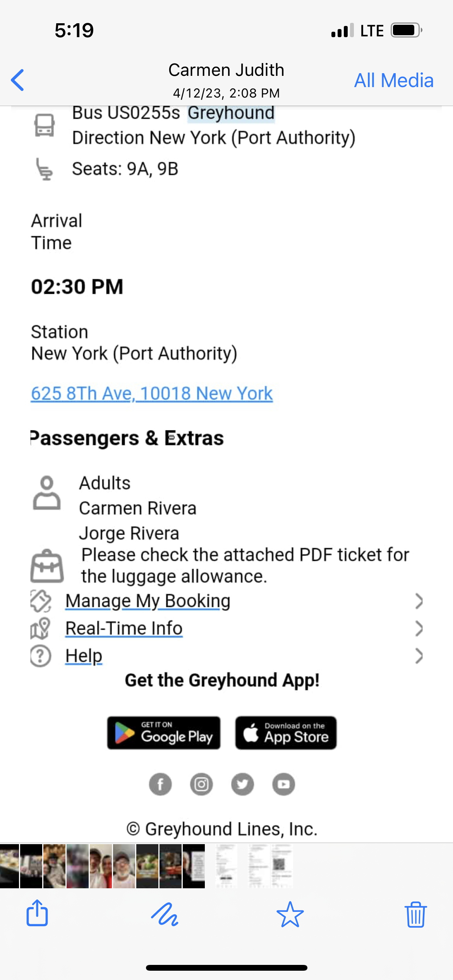Open the YouTube icon
Viewport: 453px width, 980px height.
[x=283, y=784]
